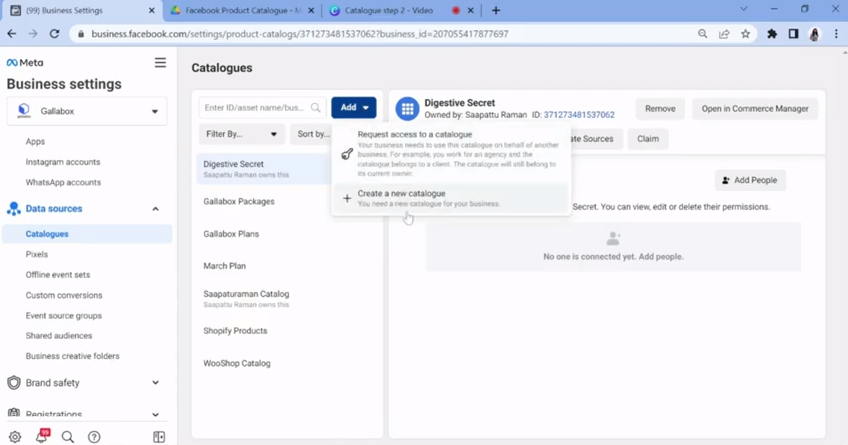
Task: Open the hamburger menu beside Meta logo
Action: click(160, 63)
